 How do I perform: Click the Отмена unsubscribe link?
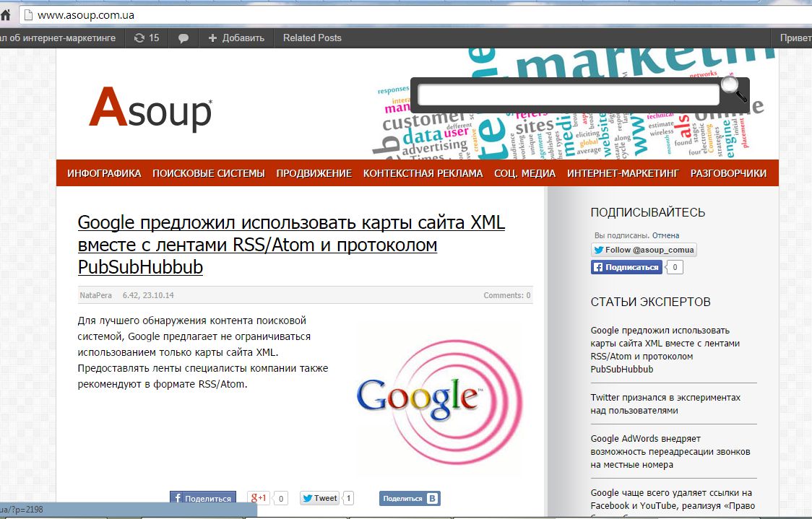point(665,235)
